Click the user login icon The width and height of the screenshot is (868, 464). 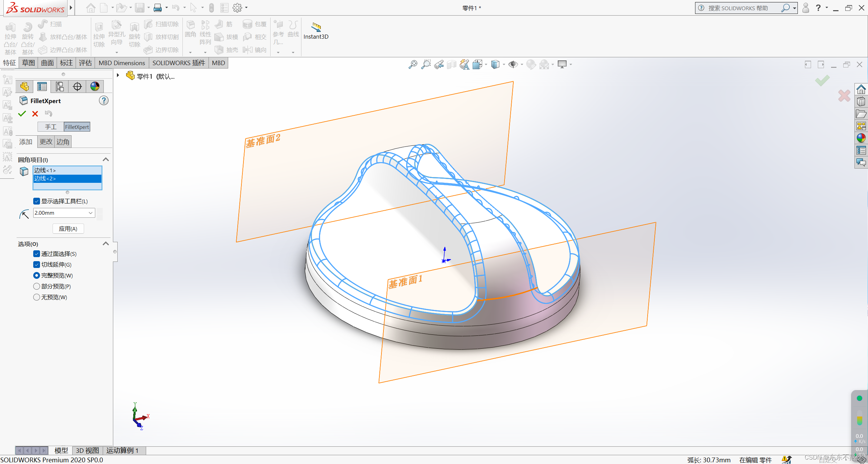click(x=806, y=8)
